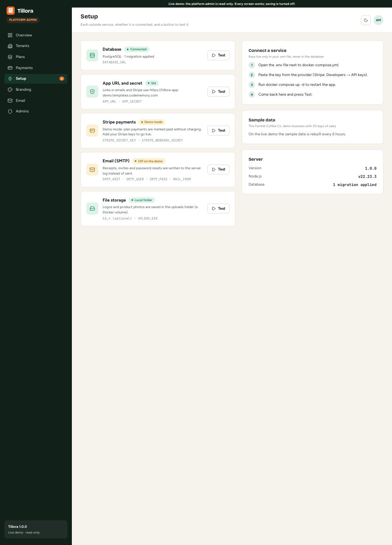Click step 4 Come back here text
The width and height of the screenshot is (392, 545).
pos(285,94)
